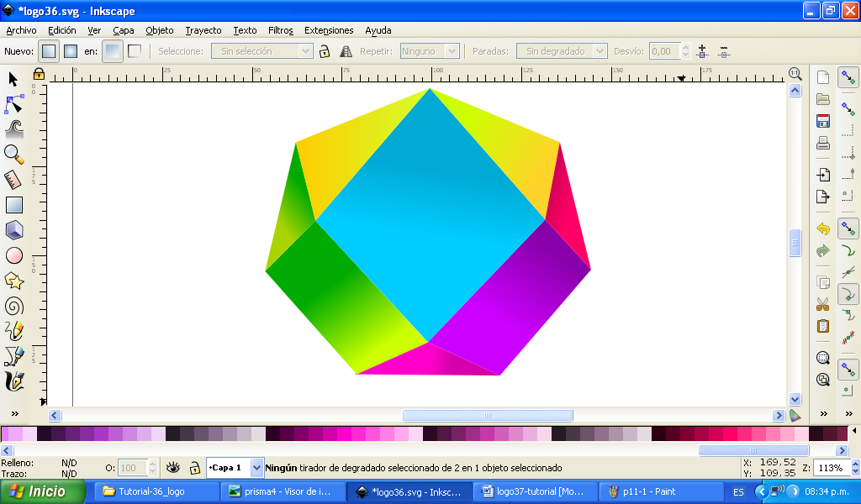The height and width of the screenshot is (504, 861).
Task: Toggle color-managed view icon
Action: coord(795,416)
